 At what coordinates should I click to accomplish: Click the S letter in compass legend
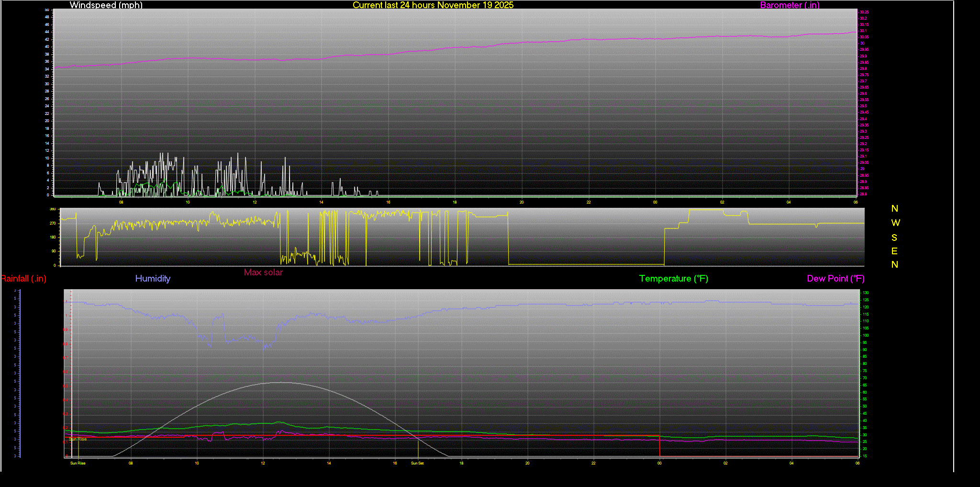click(x=894, y=238)
